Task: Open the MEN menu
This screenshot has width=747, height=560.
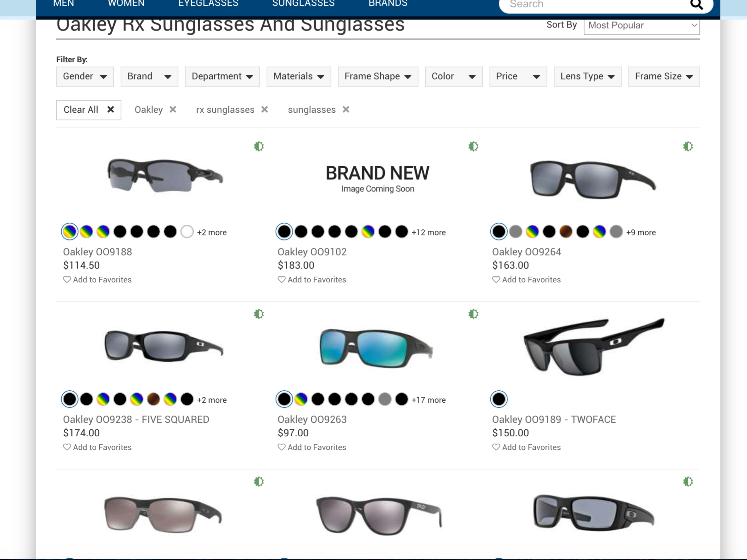Action: (63, 3)
